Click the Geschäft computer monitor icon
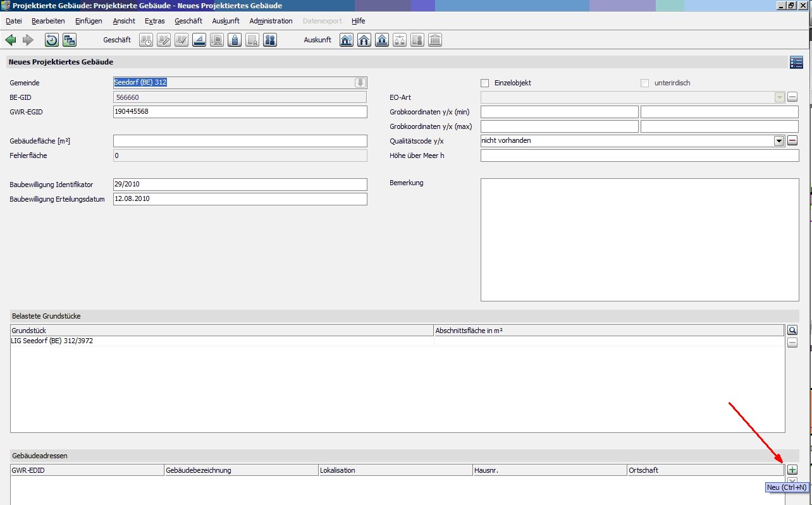 (x=217, y=40)
